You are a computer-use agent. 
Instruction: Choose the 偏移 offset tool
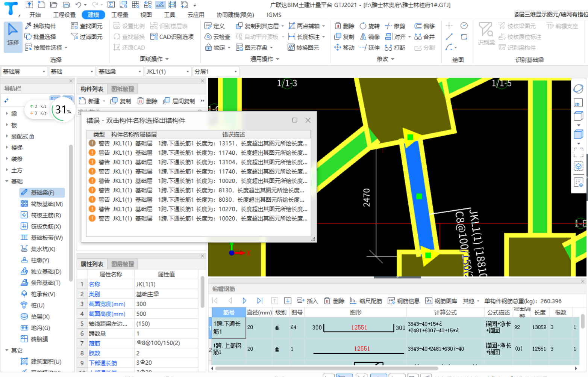coord(425,26)
